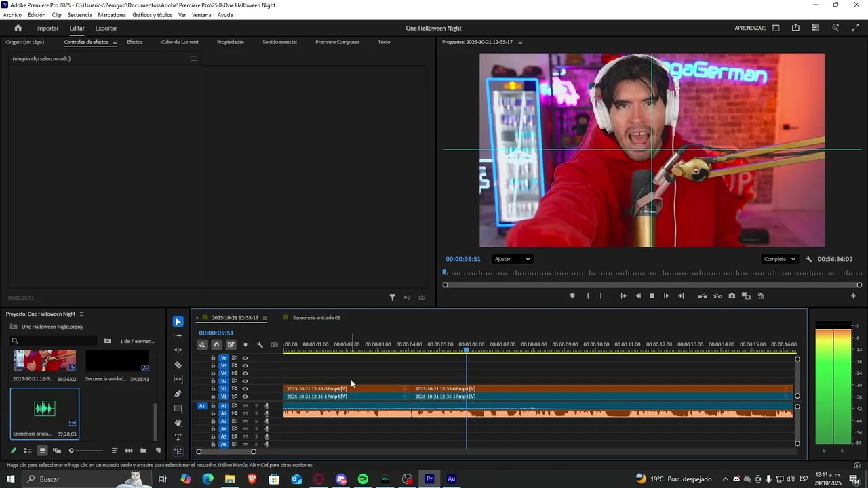Click Go to Out point button

[681, 296]
